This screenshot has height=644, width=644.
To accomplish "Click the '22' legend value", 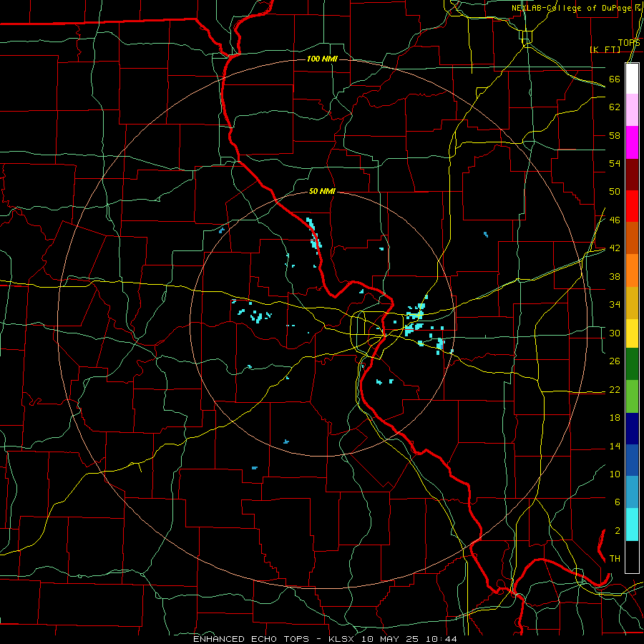I will point(615,389).
